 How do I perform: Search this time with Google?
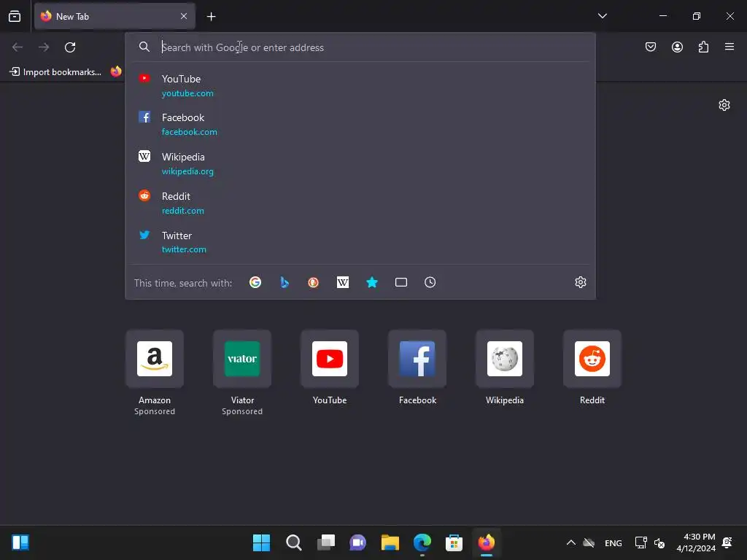[x=255, y=282]
